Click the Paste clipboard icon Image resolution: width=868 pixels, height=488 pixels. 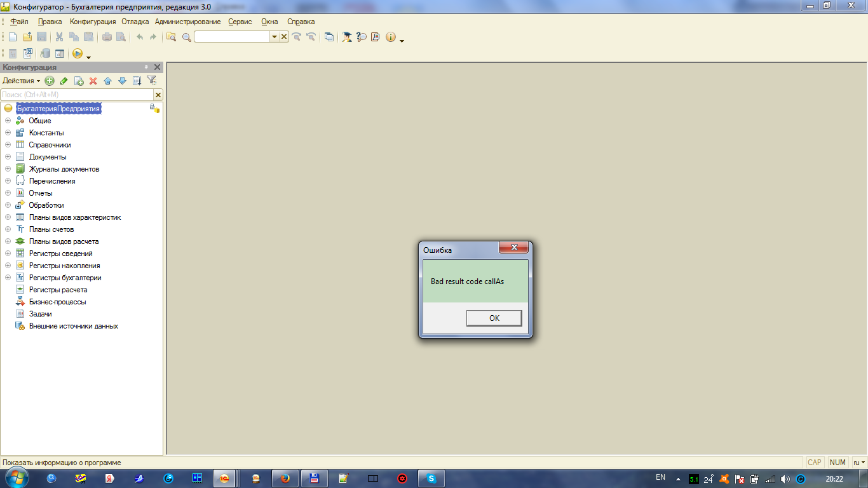(88, 37)
